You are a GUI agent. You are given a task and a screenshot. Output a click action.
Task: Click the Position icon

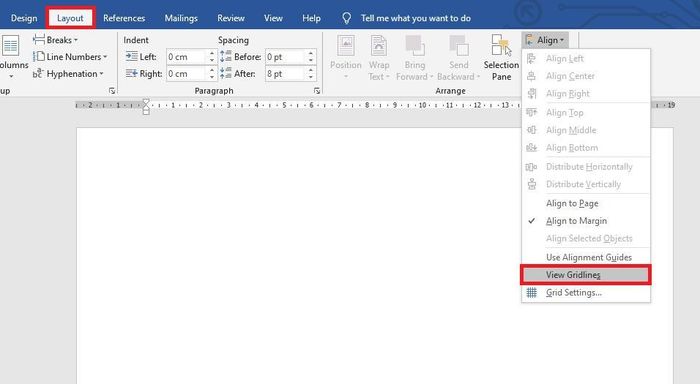click(x=346, y=46)
